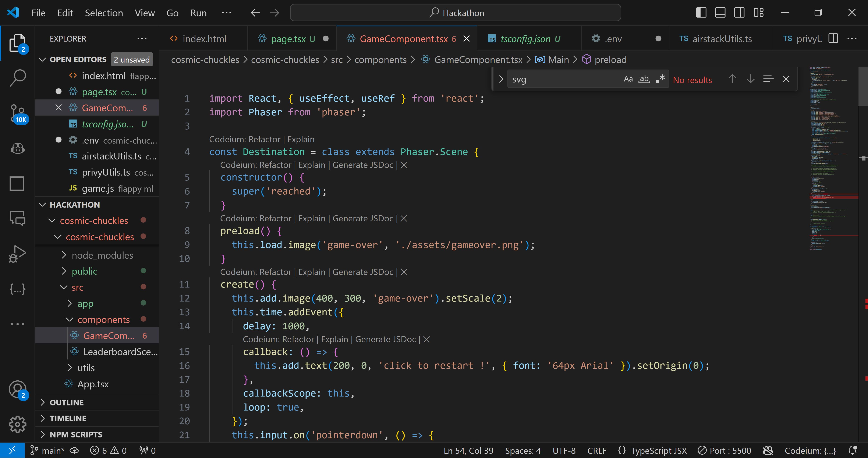868x458 pixels.
Task: Expand the utils folder
Action: 70,368
